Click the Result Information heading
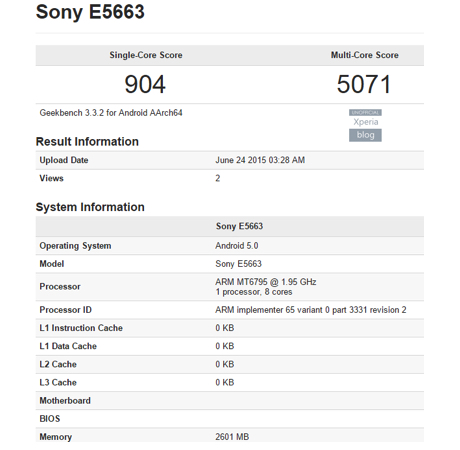This screenshot has height=450, width=460. pyautogui.click(x=87, y=142)
